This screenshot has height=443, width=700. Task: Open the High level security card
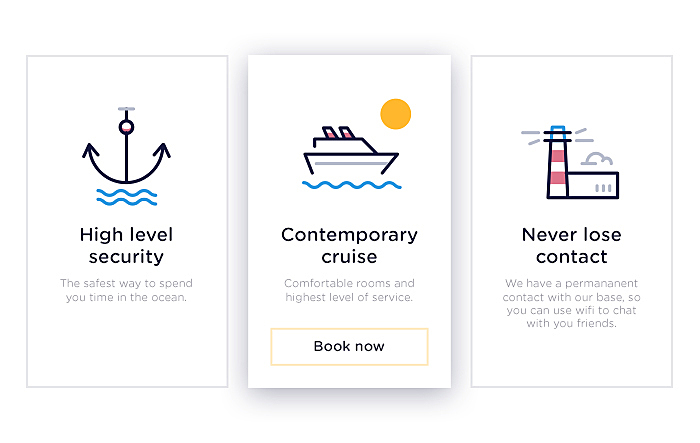pos(127,222)
